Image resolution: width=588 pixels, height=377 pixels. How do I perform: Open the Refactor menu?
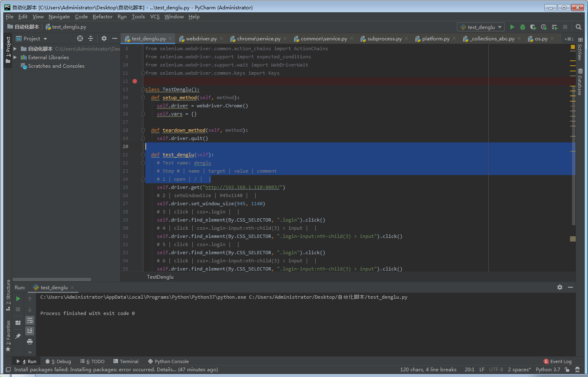point(102,17)
